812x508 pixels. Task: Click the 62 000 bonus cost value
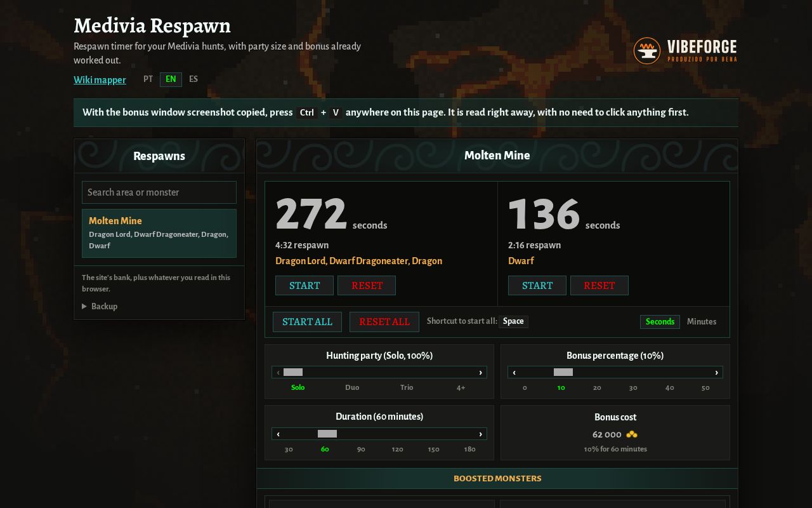[x=607, y=434]
